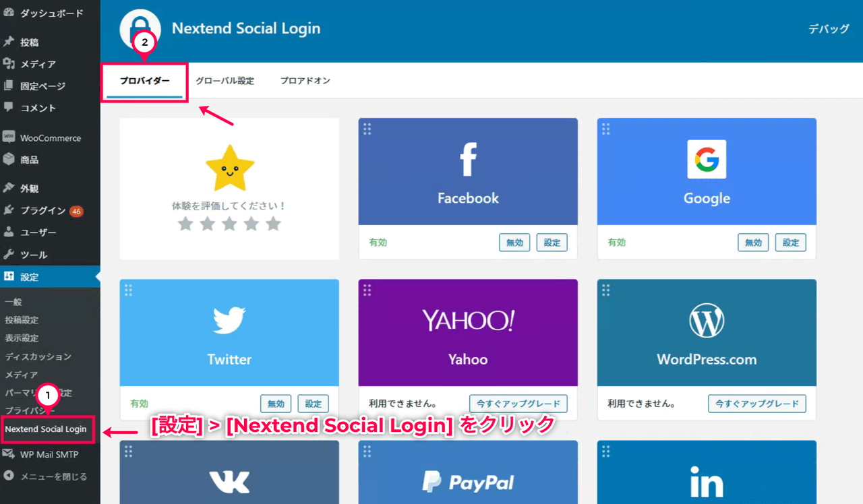Disable Google with the 無効 button
The width and height of the screenshot is (863, 504).
[x=753, y=243]
